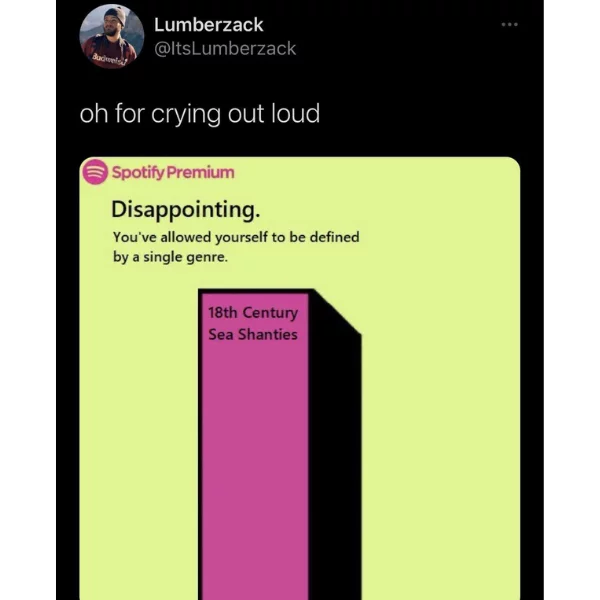Image resolution: width=600 pixels, height=600 pixels.
Task: Select the pink genre bar
Action: pyautogui.click(x=255, y=447)
